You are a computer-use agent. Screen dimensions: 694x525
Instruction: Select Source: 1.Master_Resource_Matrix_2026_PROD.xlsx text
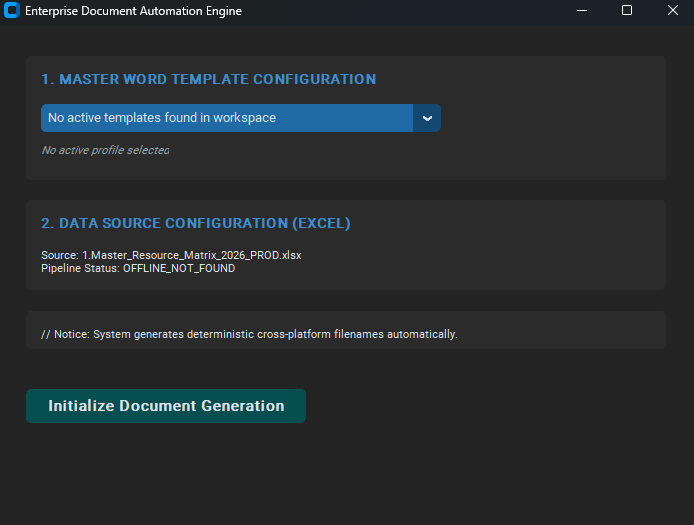(171, 255)
